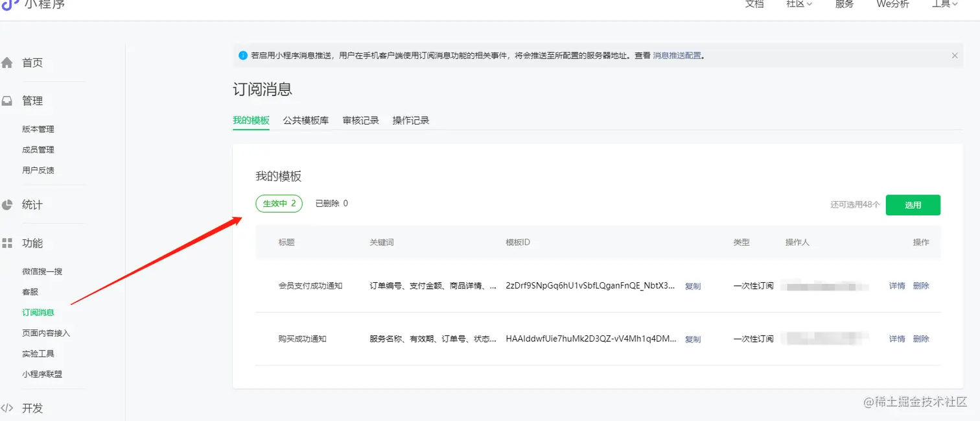The width and height of the screenshot is (980, 421).
Task: Click the home icon beside 首页
Action: point(7,63)
